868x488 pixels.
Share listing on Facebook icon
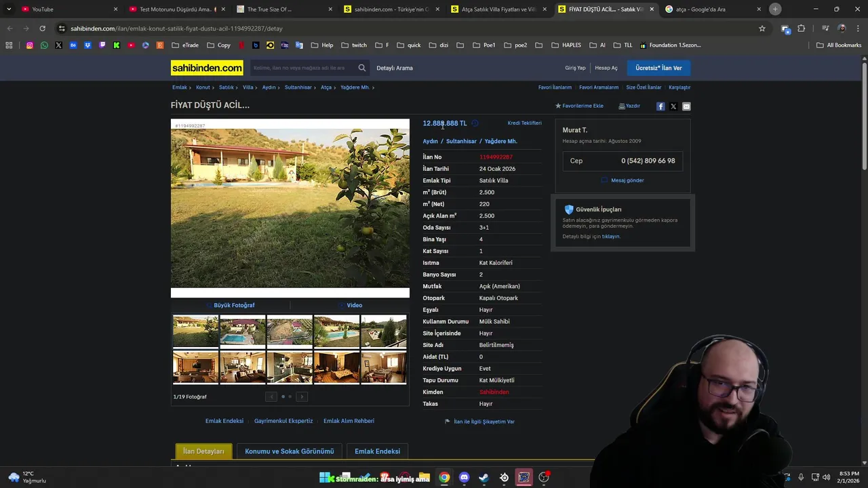[660, 106]
